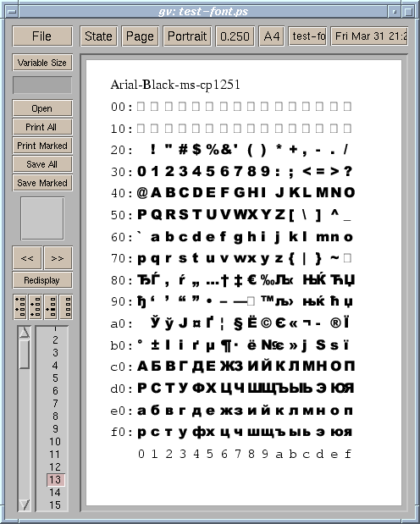Screen dimensions: 420x524
Task: Select page 13 in the page list
Action: [55, 479]
